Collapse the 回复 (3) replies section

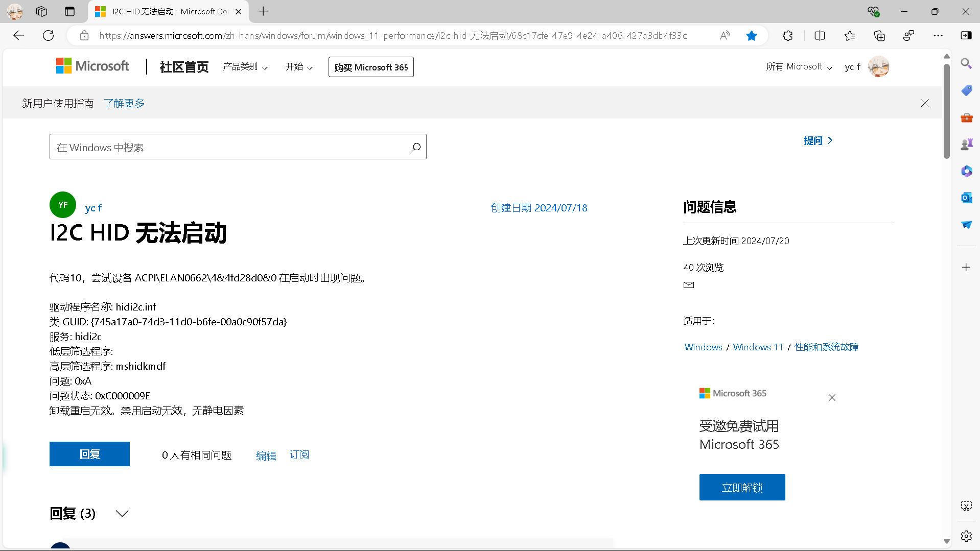pos(122,513)
